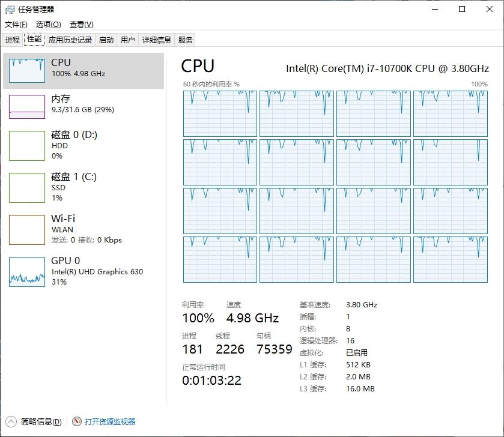Open the 文件 menu
Viewport: 504px width, 437px height.
tap(16, 24)
